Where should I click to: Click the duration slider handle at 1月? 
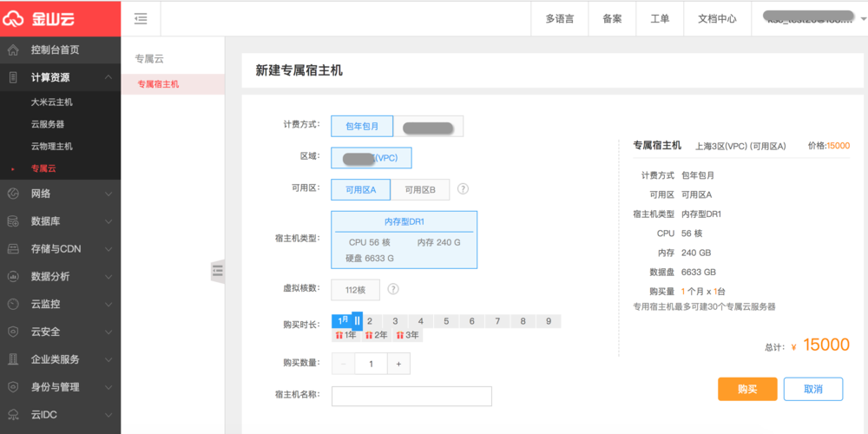click(x=357, y=321)
